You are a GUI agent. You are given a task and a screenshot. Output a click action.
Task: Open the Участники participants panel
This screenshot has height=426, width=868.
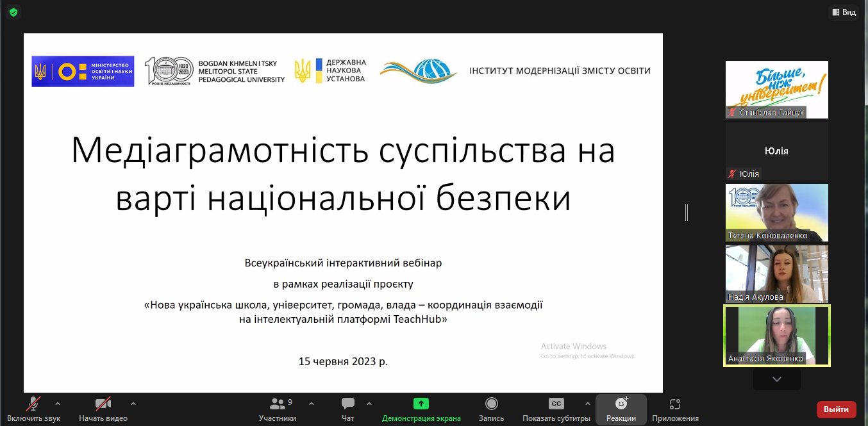click(278, 409)
